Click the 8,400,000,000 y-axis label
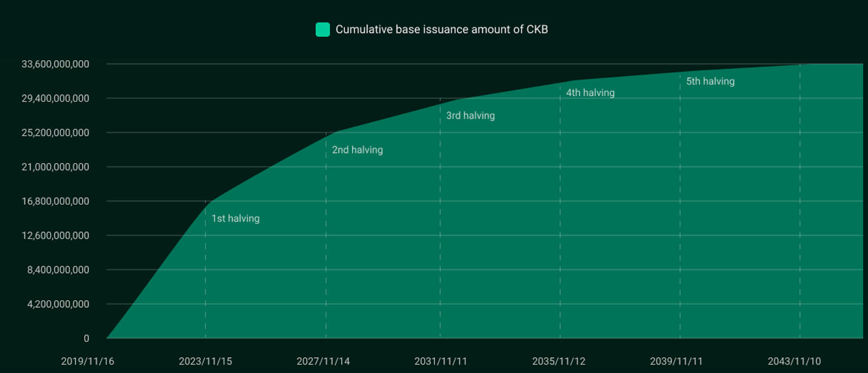This screenshot has width=868, height=373. point(58,270)
